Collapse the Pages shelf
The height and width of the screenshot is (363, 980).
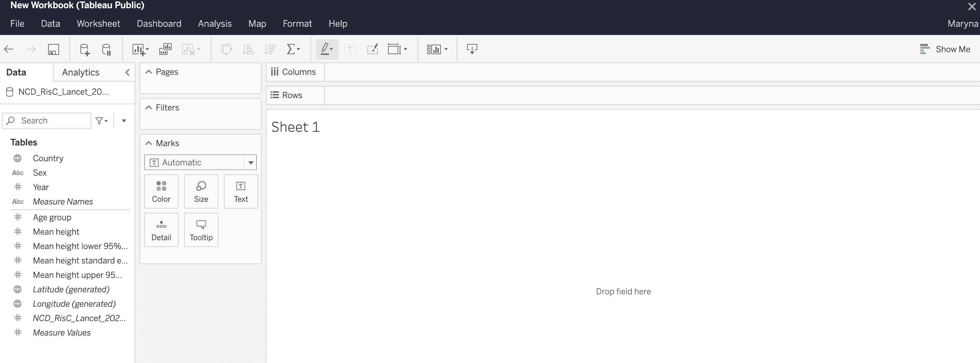pyautogui.click(x=149, y=72)
